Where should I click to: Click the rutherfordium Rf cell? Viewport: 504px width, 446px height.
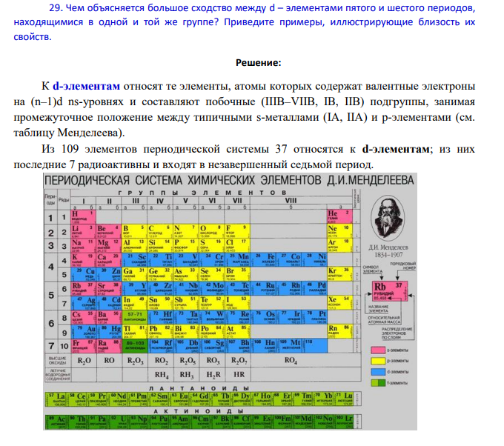(x=160, y=346)
